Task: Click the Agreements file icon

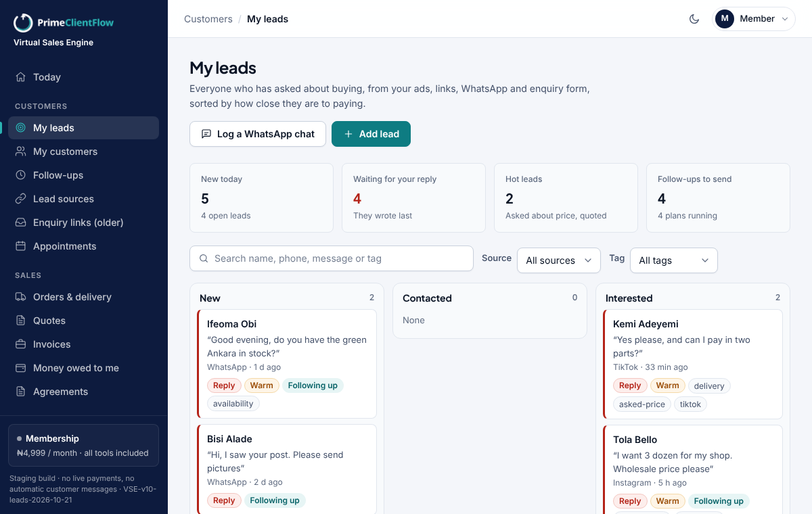Action: tap(21, 392)
